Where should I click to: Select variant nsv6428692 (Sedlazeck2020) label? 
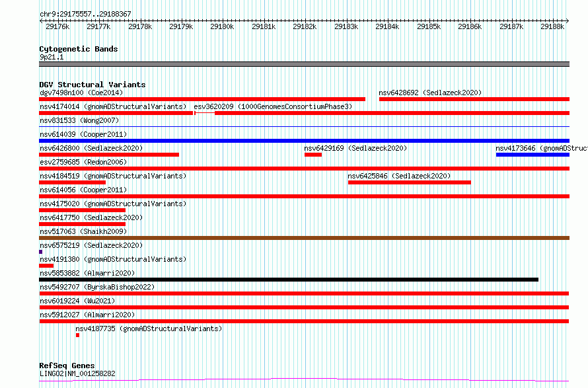(430, 93)
